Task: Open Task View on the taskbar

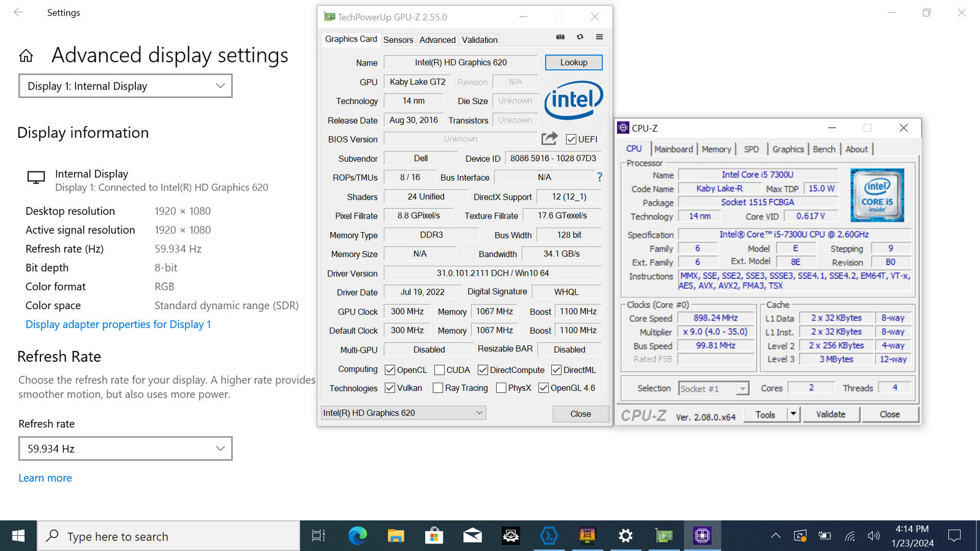Action: [x=318, y=536]
